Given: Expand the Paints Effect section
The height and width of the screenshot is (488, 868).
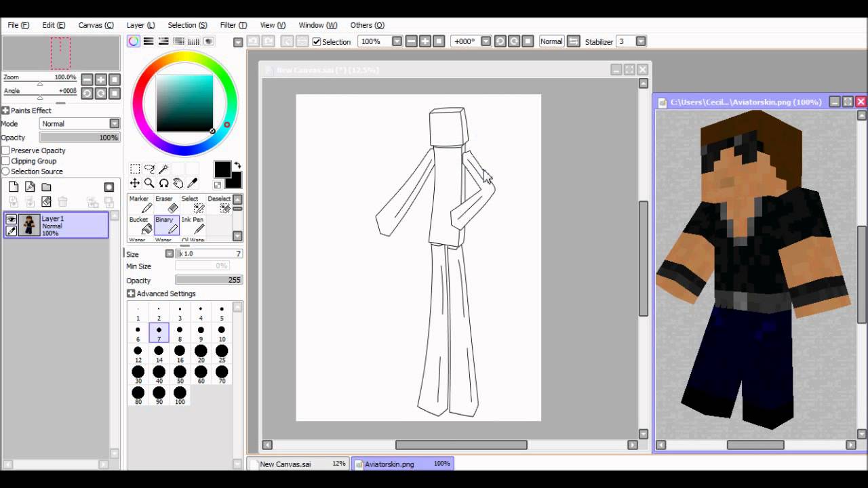Looking at the screenshot, I should click(x=5, y=110).
